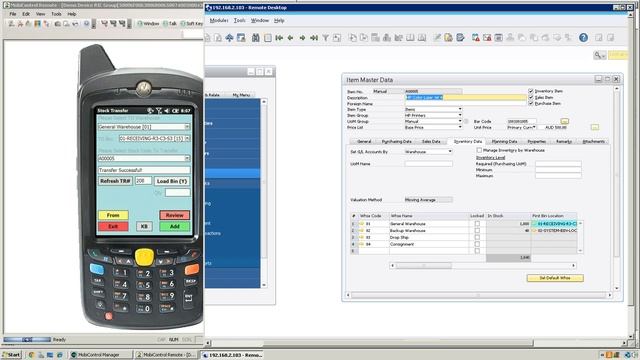Click the magnifier search icon below SAP toolbar

[x=599, y=55]
